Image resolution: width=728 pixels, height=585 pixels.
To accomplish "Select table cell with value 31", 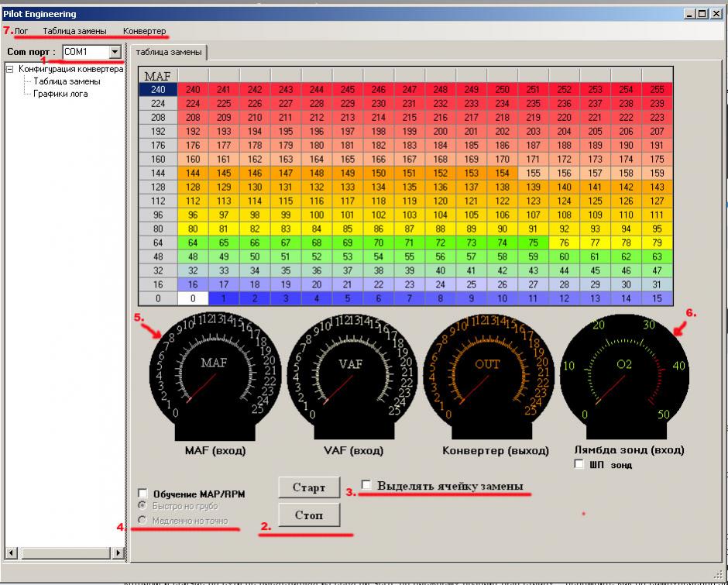I will pyautogui.click(x=657, y=284).
